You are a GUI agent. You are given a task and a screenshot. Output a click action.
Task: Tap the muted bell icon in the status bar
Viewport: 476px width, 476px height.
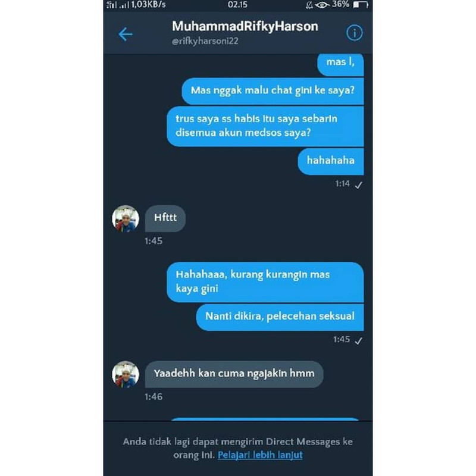[x=309, y=5]
